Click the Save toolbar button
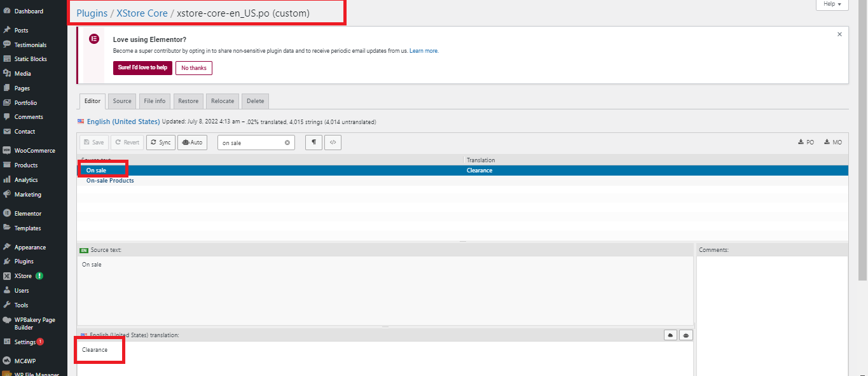Screen dimensions: 868x376 pos(93,143)
